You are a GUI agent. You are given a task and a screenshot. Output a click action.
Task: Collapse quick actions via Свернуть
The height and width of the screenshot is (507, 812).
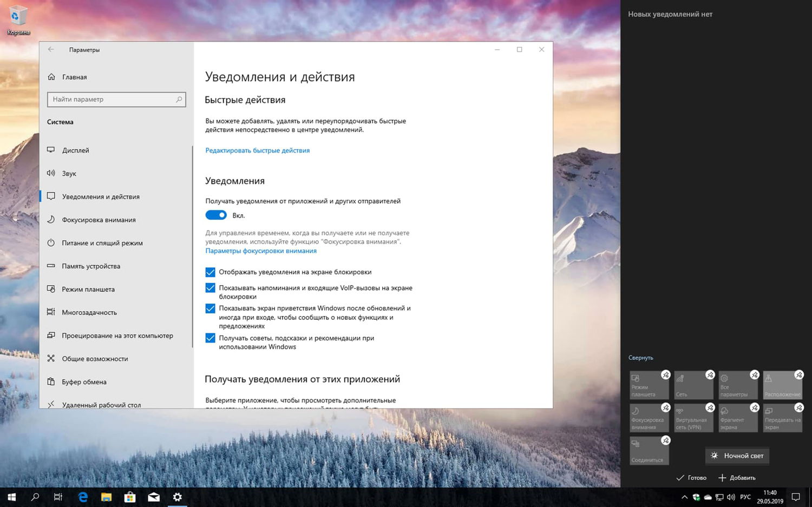click(641, 357)
